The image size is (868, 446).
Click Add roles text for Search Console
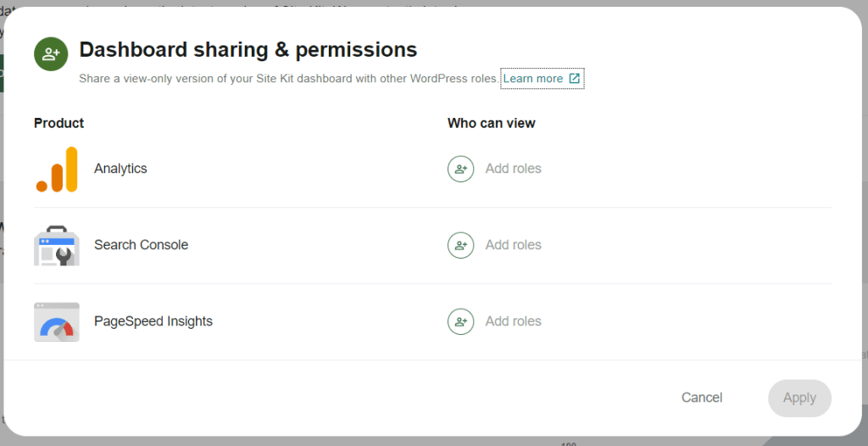coord(513,245)
